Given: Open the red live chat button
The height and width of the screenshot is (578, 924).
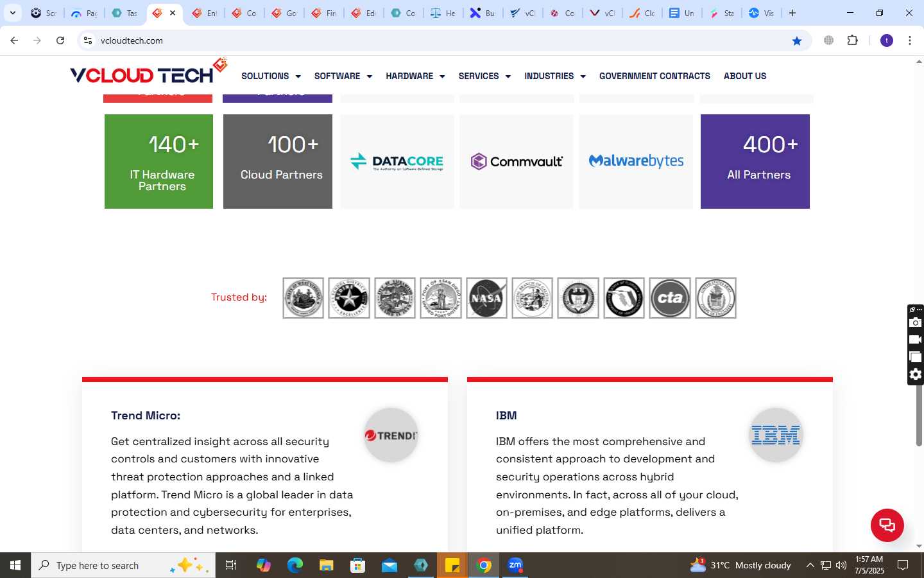Looking at the screenshot, I should 887,525.
